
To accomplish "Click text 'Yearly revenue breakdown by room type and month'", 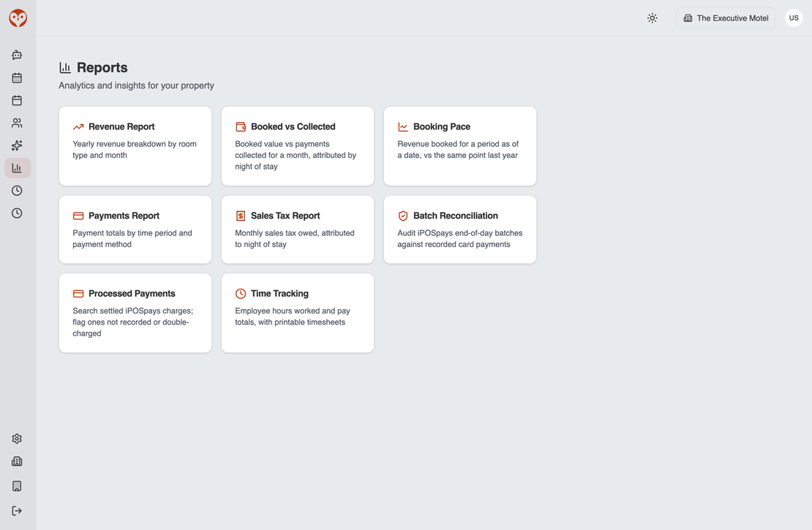I will (135, 150).
